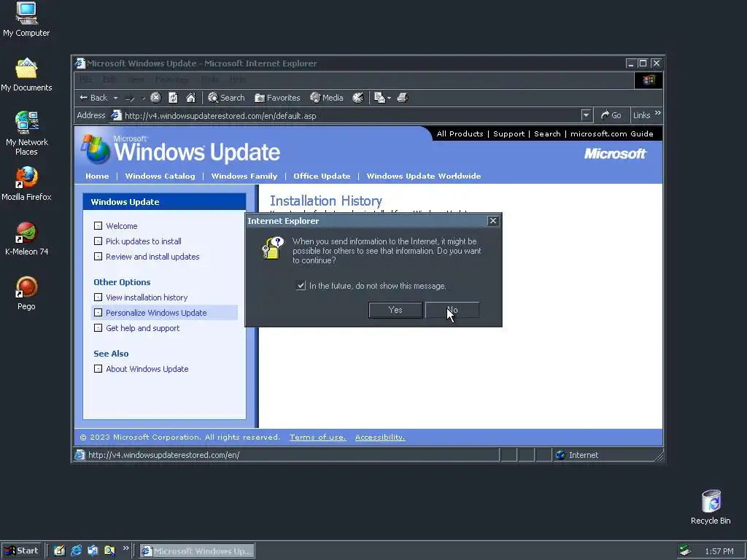Click the Refresh page icon
The image size is (747, 560).
(173, 98)
